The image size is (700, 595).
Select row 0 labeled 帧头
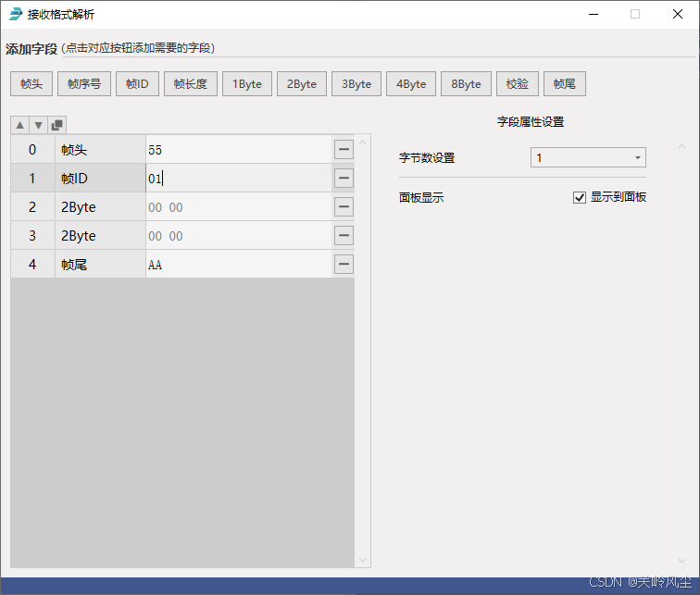coord(100,149)
